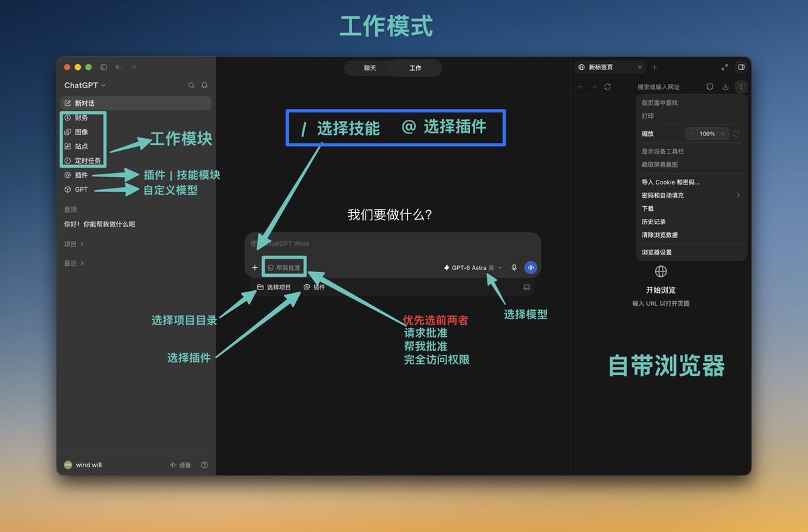The height and width of the screenshot is (532, 808).
Task: Expand the 密码和自动填充 submenu
Action: coord(692,195)
